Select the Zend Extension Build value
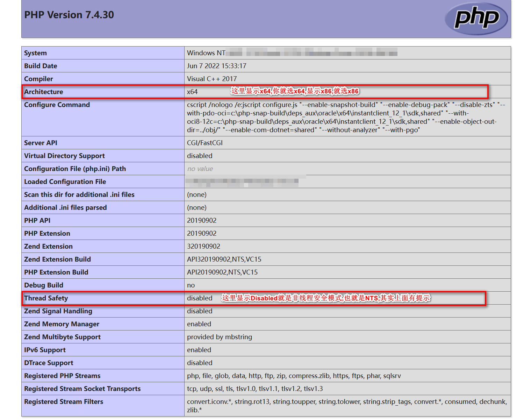The height and width of the screenshot is (420, 524). pos(224,259)
